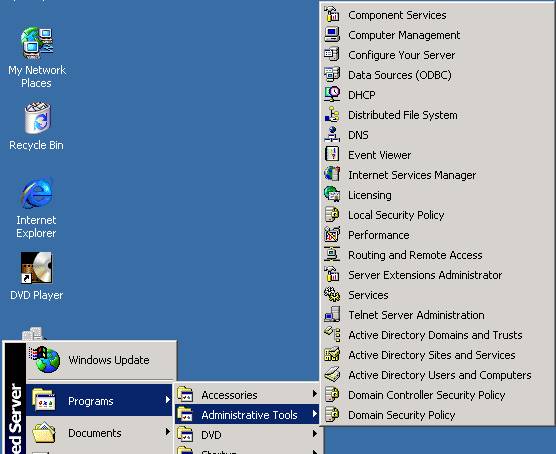The width and height of the screenshot is (556, 454).
Task: Click the Component Services icon
Action: [x=332, y=15]
